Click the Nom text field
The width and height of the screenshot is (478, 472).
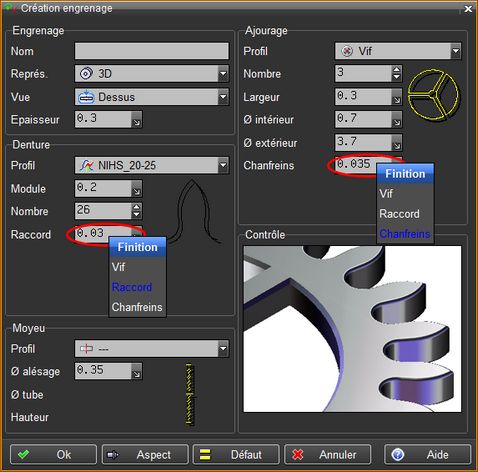tap(152, 51)
